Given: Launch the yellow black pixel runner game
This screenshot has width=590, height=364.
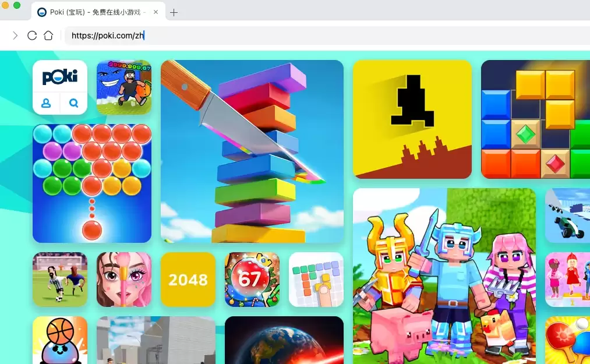Looking at the screenshot, I should [412, 119].
